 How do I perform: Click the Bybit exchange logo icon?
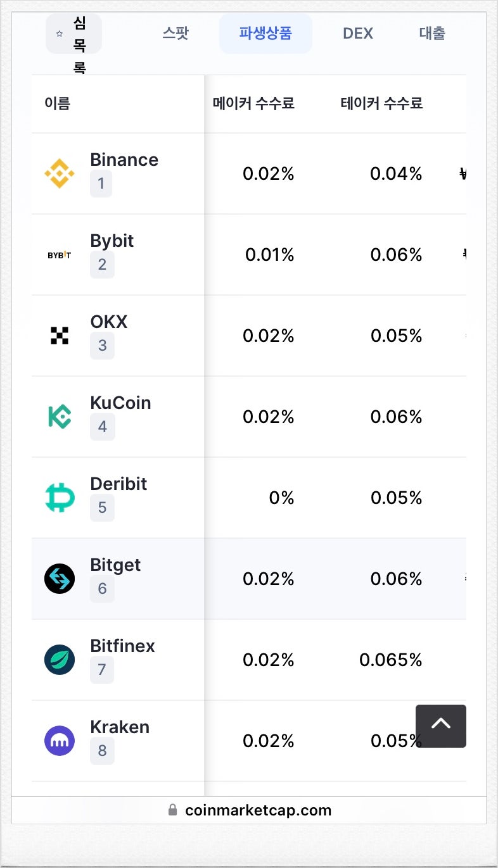60,255
